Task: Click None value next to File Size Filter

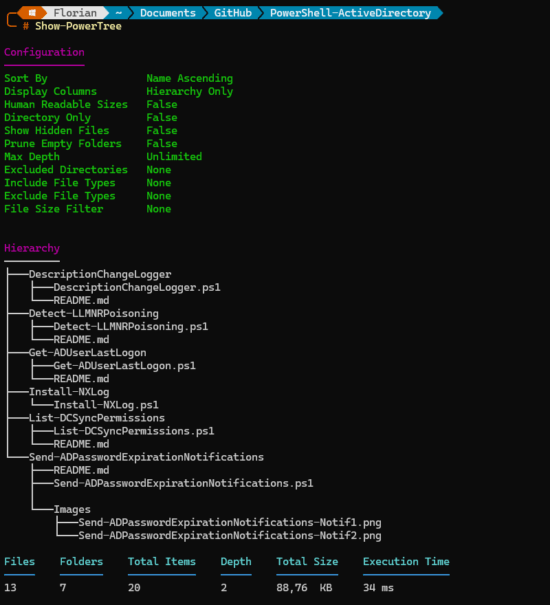Action: tap(159, 209)
